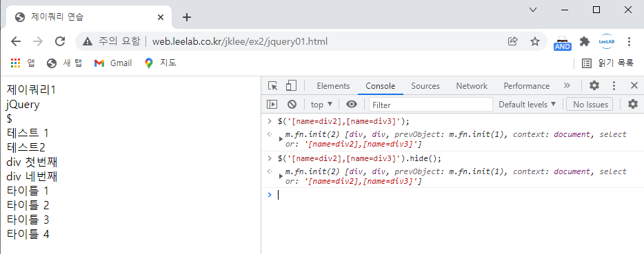Screen dimensions: 644x254
Task: Open the Extensions puzzle icon
Action: click(585, 41)
